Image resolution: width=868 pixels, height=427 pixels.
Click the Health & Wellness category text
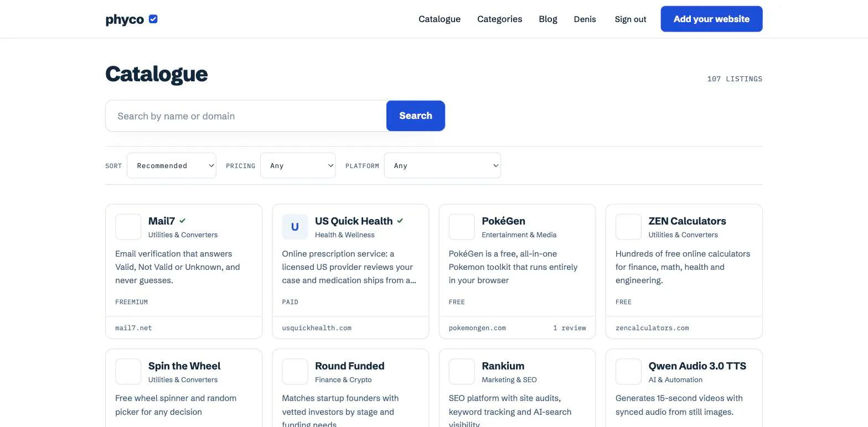point(344,235)
